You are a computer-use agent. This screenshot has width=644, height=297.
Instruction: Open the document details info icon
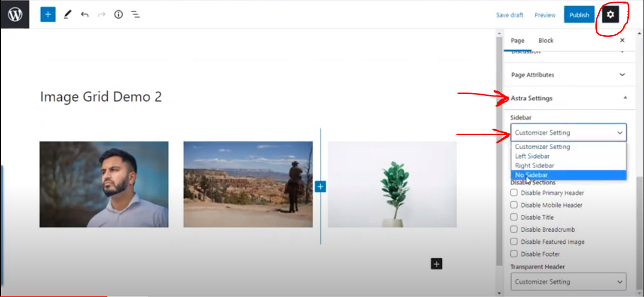click(x=118, y=15)
